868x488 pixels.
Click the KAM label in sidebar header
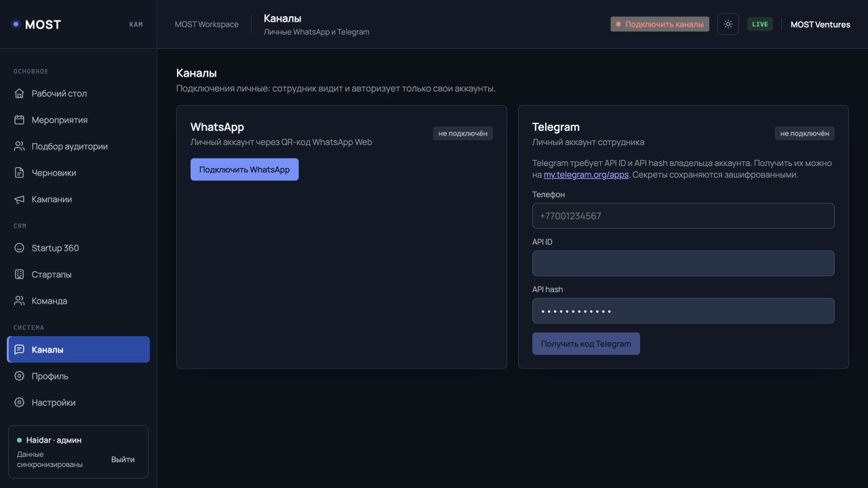pyautogui.click(x=136, y=24)
